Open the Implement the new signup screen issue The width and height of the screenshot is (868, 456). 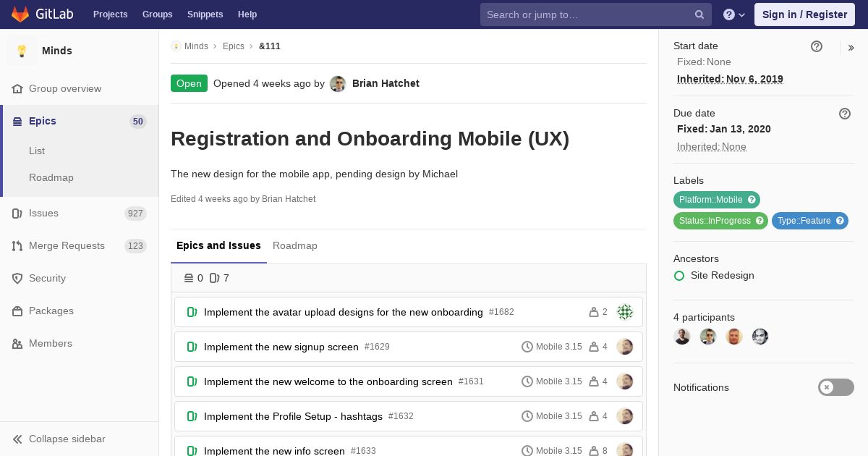click(x=281, y=347)
